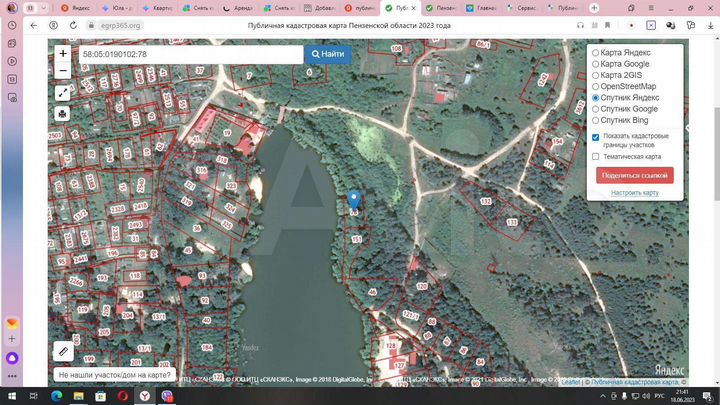This screenshot has width=720, height=405.
Task: Click Не нашли участок/дом на карте? button
Action: pyautogui.click(x=115, y=375)
